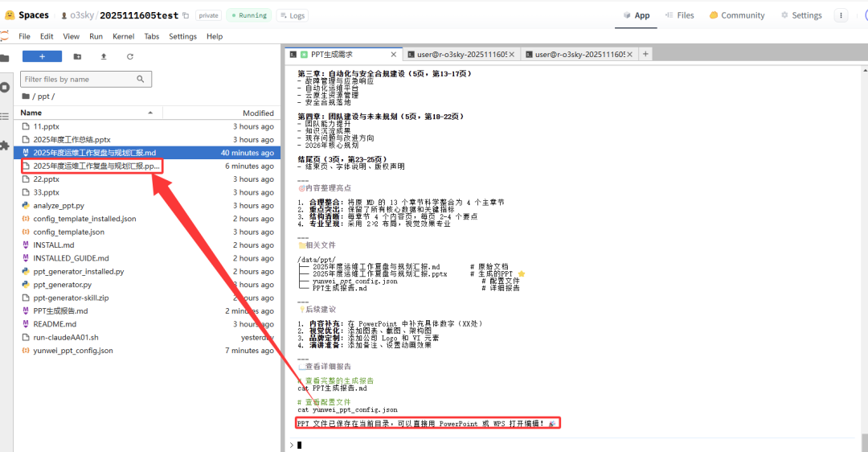Select PPT生成报告.md file
This screenshot has width=868, height=452.
click(147, 310)
